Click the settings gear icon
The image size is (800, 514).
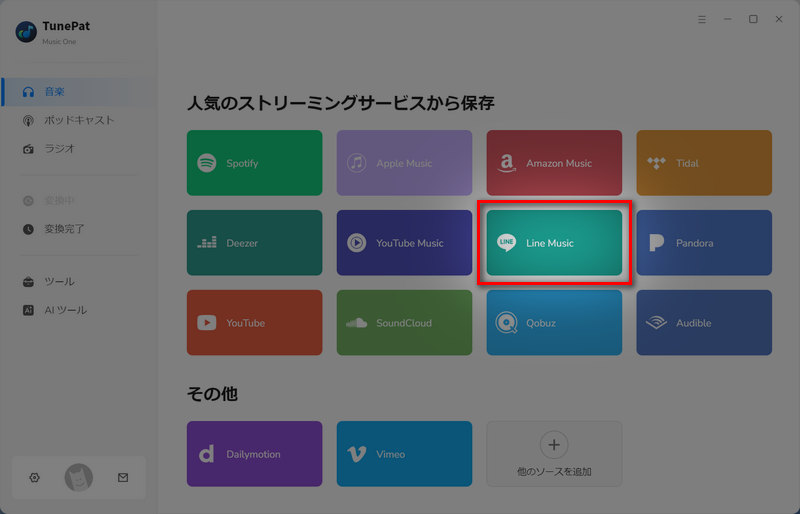coord(34,478)
